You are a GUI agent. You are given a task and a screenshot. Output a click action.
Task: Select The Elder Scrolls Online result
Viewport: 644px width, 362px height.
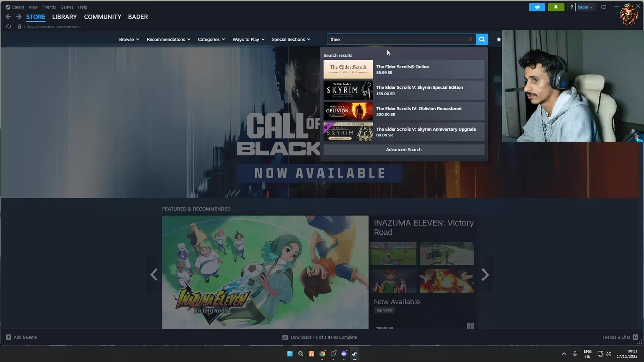pyautogui.click(x=404, y=69)
